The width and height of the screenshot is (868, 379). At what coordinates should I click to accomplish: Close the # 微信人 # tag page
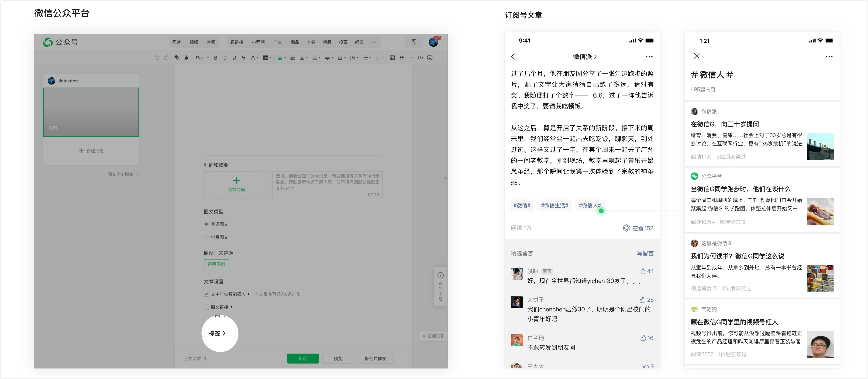pyautogui.click(x=696, y=56)
